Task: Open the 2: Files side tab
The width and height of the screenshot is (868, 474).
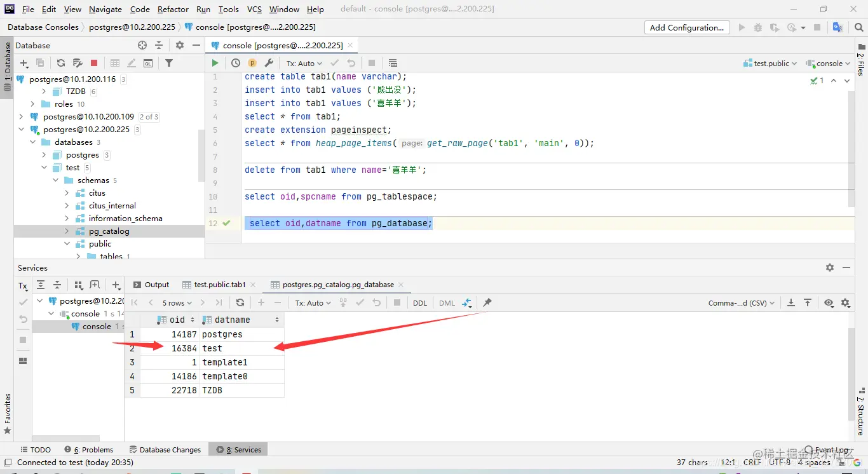Action: point(861,60)
